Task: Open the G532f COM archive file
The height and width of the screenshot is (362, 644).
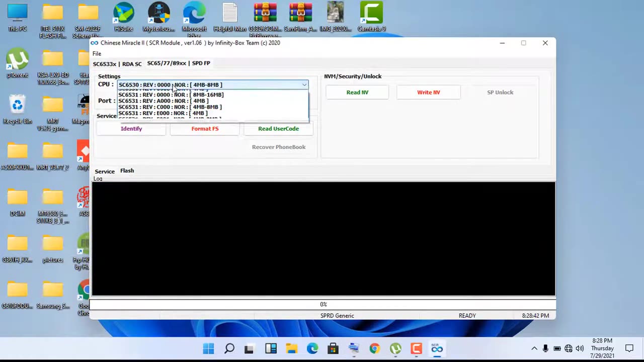Action: (265, 20)
